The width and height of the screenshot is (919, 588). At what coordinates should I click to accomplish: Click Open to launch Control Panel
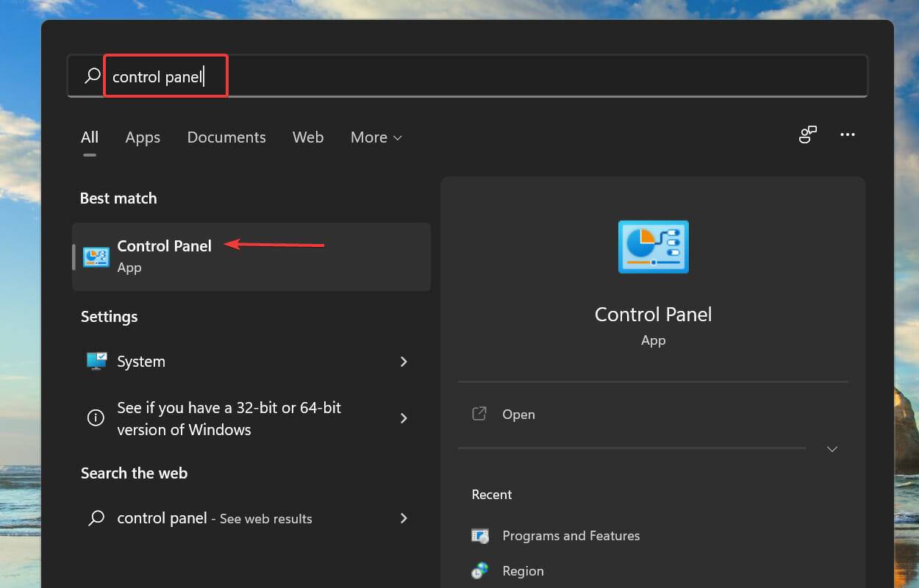click(518, 414)
